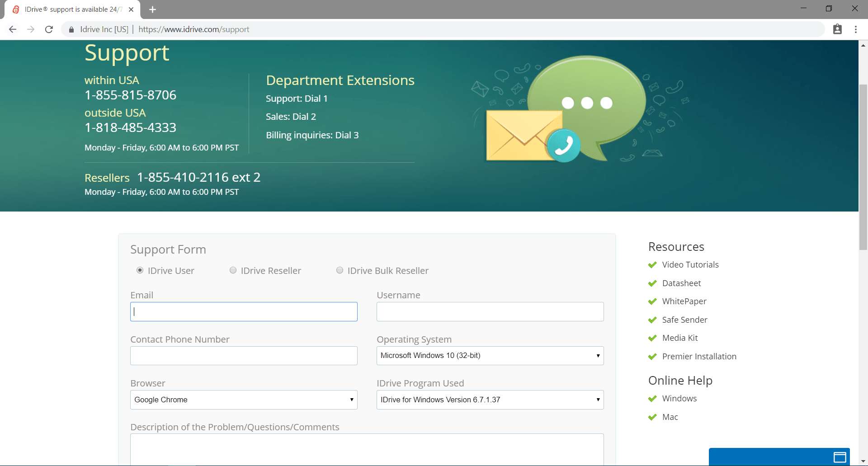Image resolution: width=868 pixels, height=466 pixels.
Task: Open Windows online help link
Action: (x=679, y=399)
